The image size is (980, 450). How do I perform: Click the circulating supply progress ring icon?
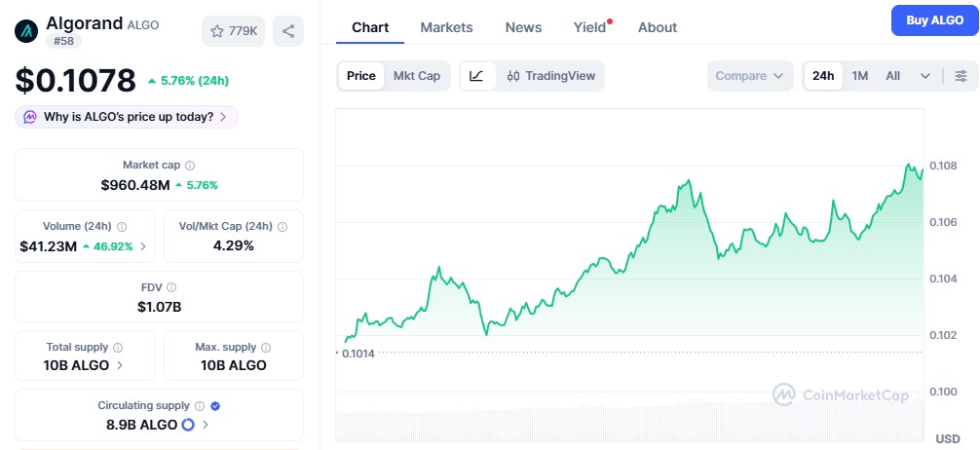pos(187,425)
